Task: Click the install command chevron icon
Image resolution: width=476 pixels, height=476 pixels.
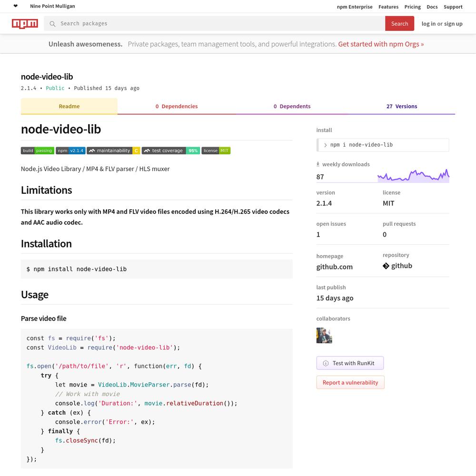Action: pos(325,145)
